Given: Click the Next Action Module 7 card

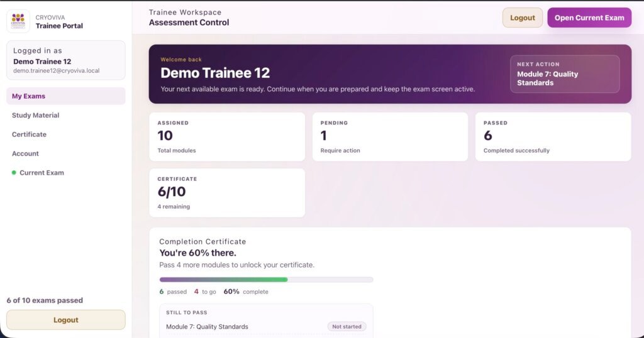Looking at the screenshot, I should coord(565,74).
